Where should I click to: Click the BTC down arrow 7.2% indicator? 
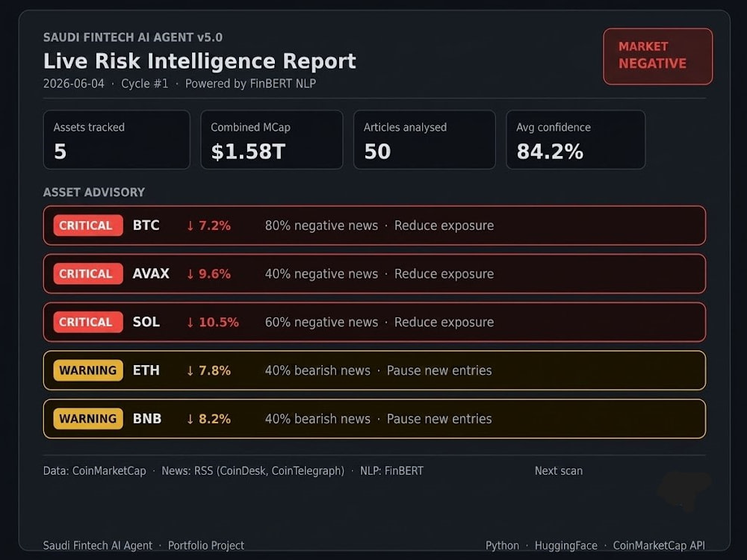208,225
